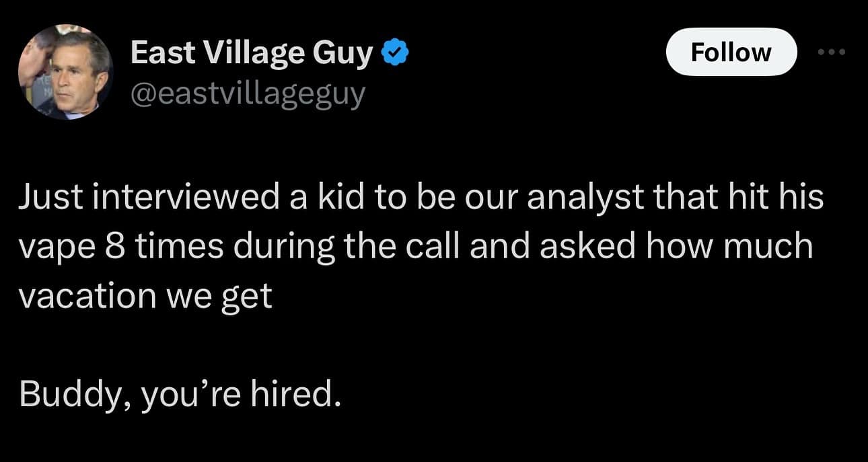The width and height of the screenshot is (868, 462).
Task: Click the @eastvillageguy handle
Action: [x=247, y=93]
